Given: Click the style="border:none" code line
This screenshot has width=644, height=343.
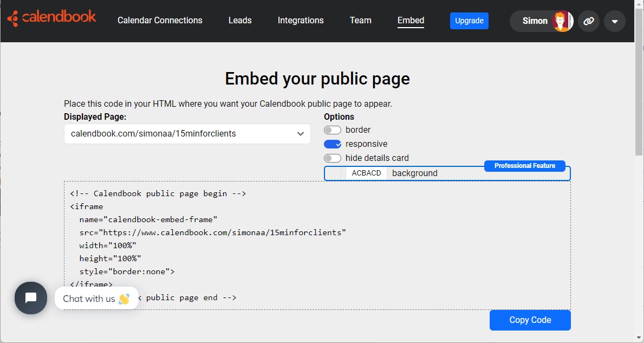Looking at the screenshot, I should coord(127,271).
